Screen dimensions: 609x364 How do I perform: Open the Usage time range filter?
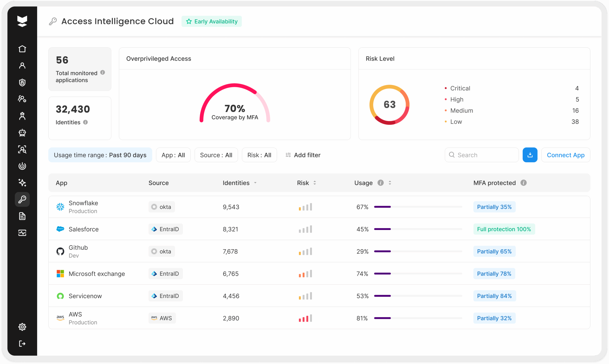tap(100, 155)
